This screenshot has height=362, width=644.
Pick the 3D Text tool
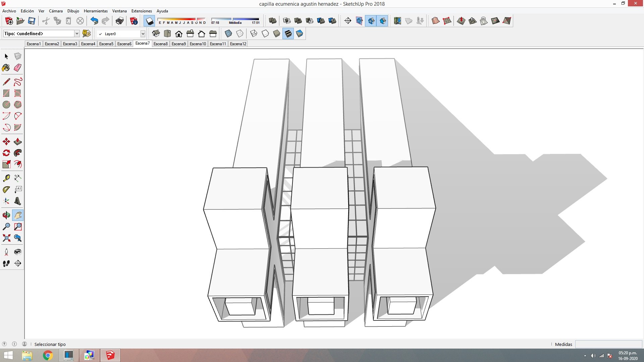18,201
